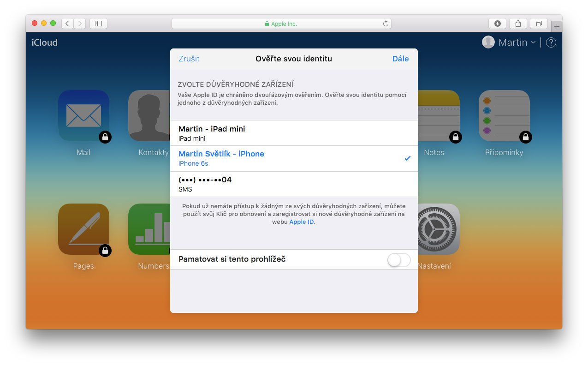Click the Notes label text

point(434,152)
